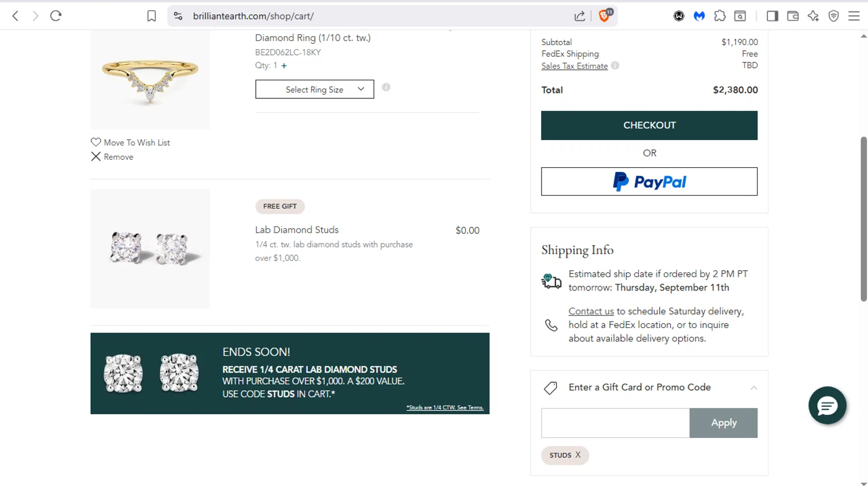Move the ring to Wish List

(131, 142)
